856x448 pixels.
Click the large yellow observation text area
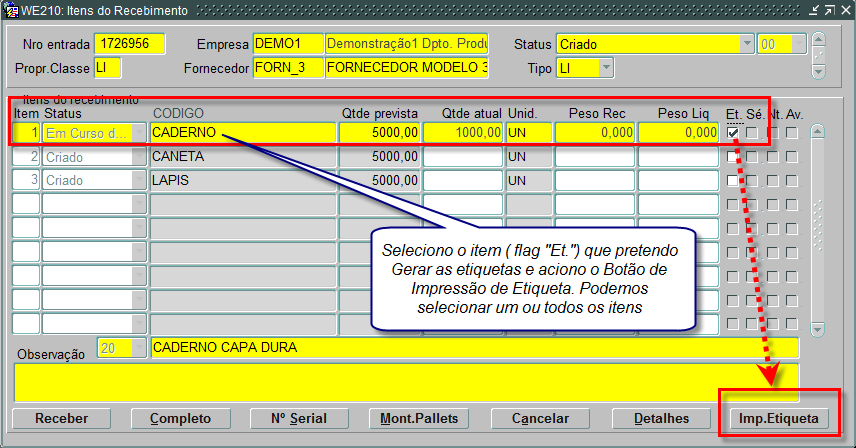pos(406,383)
